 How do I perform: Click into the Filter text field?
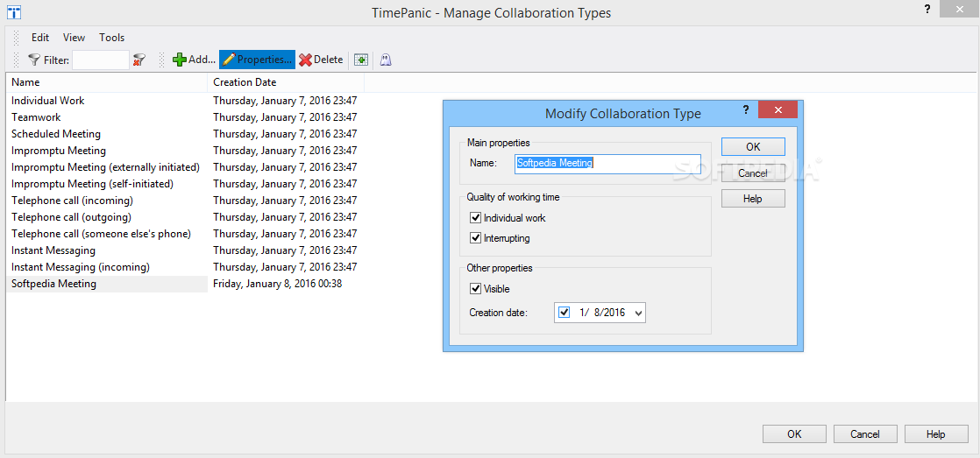[x=101, y=60]
